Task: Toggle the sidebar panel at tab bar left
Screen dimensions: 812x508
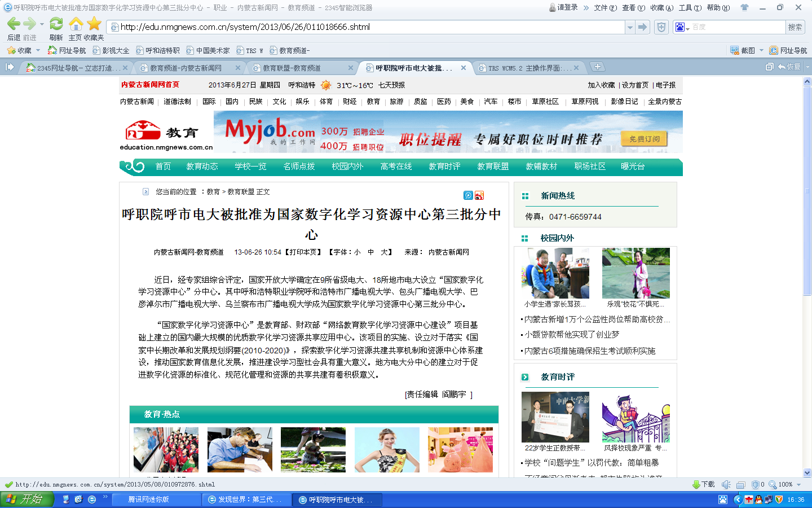Action: [10, 67]
